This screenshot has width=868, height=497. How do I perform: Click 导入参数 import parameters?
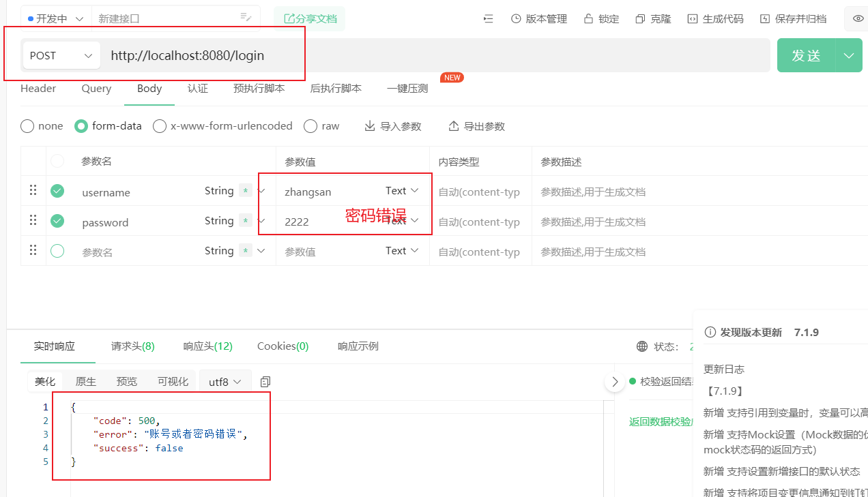(x=393, y=126)
